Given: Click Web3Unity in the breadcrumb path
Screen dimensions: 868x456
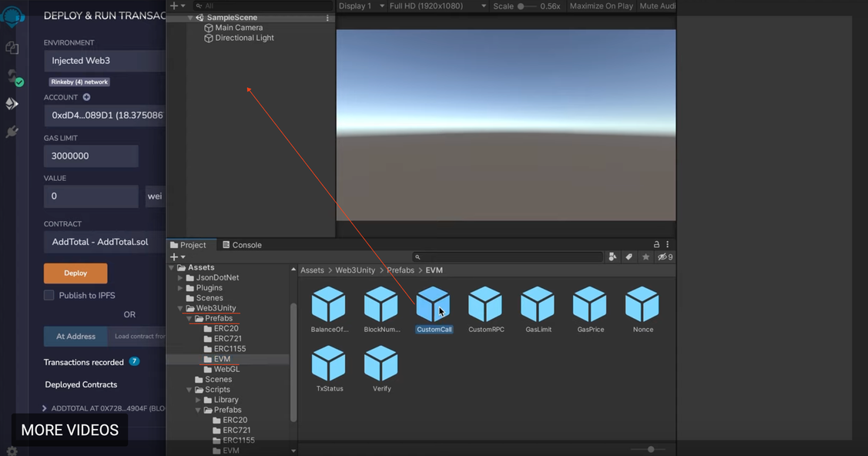Looking at the screenshot, I should (355, 270).
